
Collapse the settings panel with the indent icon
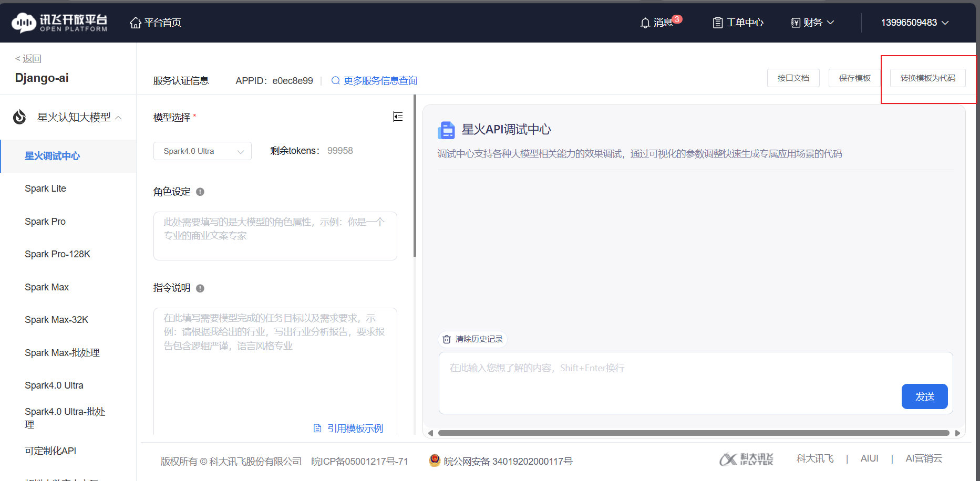pos(398,117)
